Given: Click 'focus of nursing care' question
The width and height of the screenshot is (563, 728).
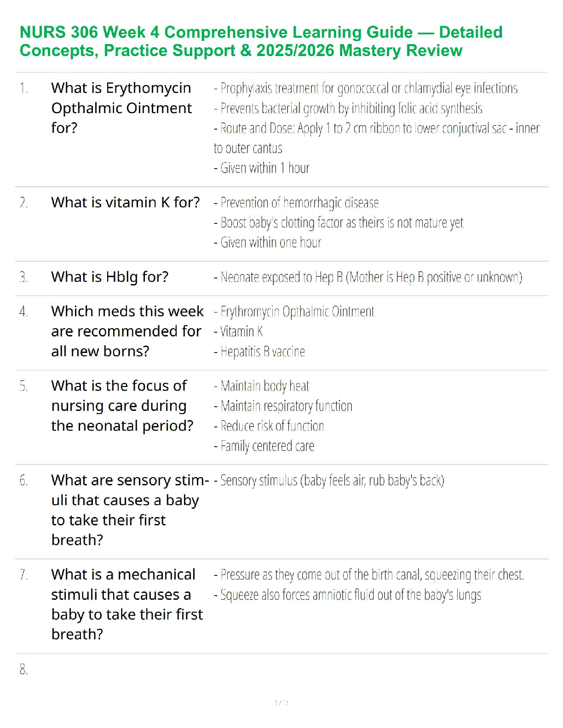Looking at the screenshot, I should pos(122,405).
